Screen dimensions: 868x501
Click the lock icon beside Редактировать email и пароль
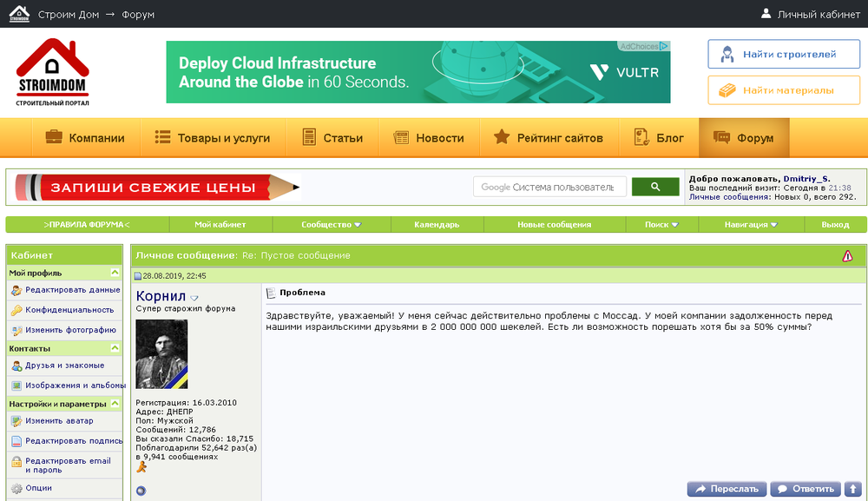click(16, 462)
